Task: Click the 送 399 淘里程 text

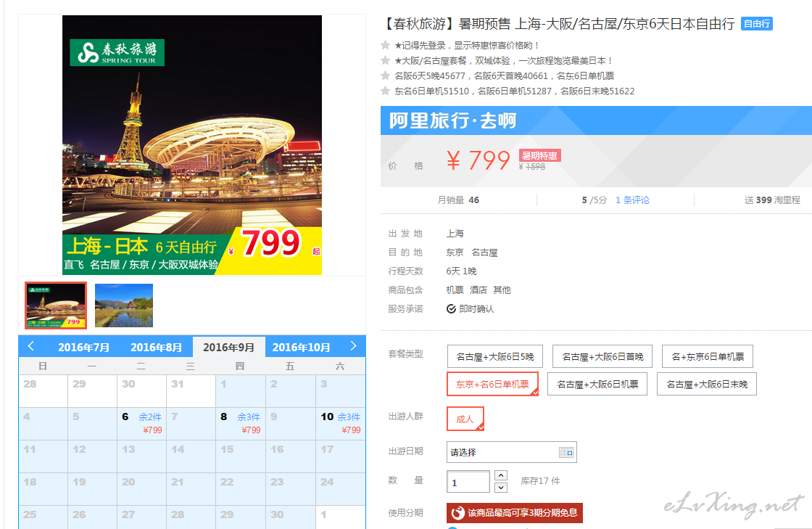Action: click(x=772, y=200)
